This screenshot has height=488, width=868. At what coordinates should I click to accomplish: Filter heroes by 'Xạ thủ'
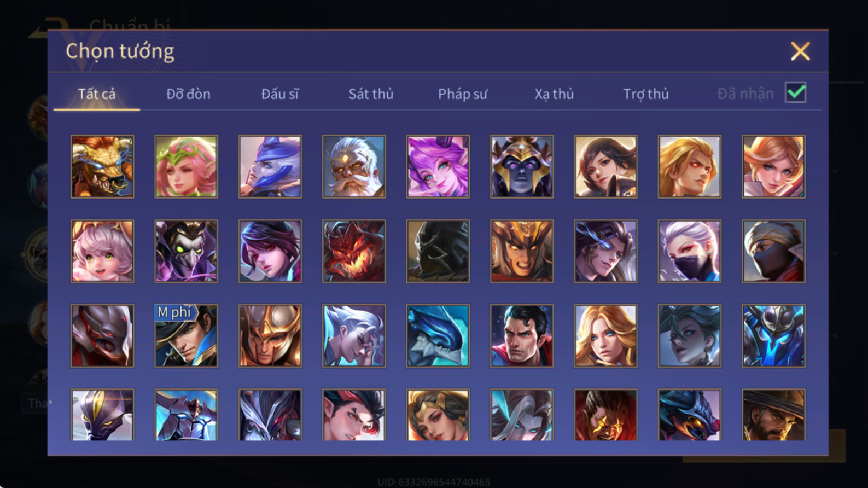554,94
